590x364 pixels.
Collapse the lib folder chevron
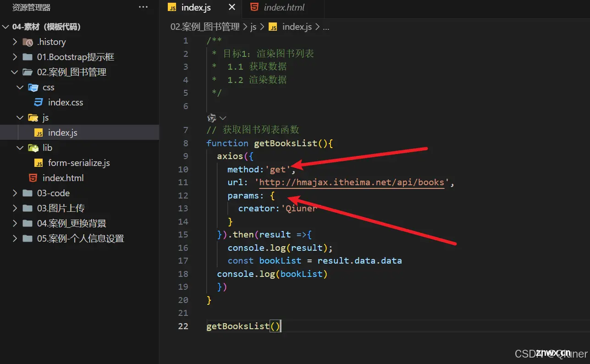(20, 148)
